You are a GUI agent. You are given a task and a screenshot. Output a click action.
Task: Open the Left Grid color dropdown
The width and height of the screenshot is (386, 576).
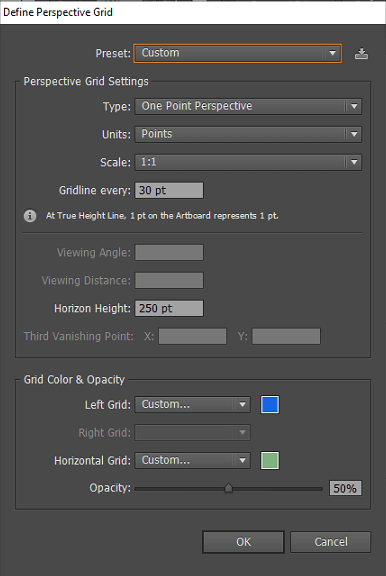pyautogui.click(x=192, y=404)
